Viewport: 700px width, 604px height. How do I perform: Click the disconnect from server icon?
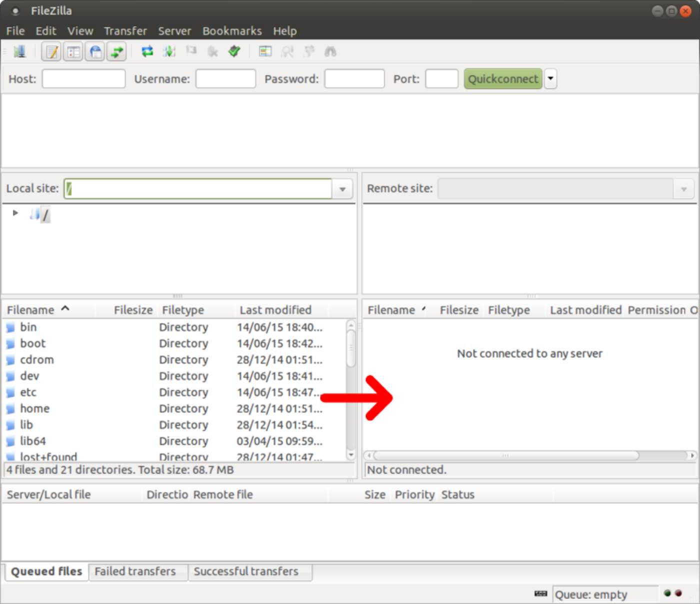point(212,51)
